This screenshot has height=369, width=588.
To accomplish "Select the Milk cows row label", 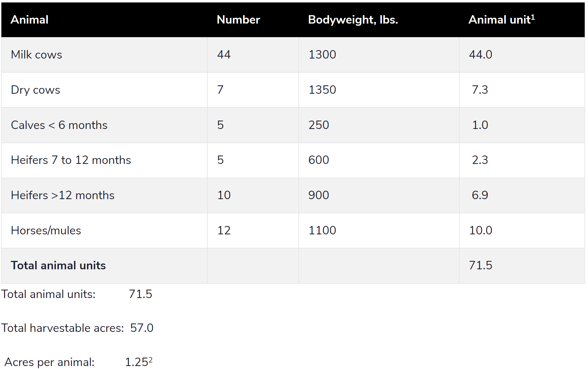I will (37, 55).
